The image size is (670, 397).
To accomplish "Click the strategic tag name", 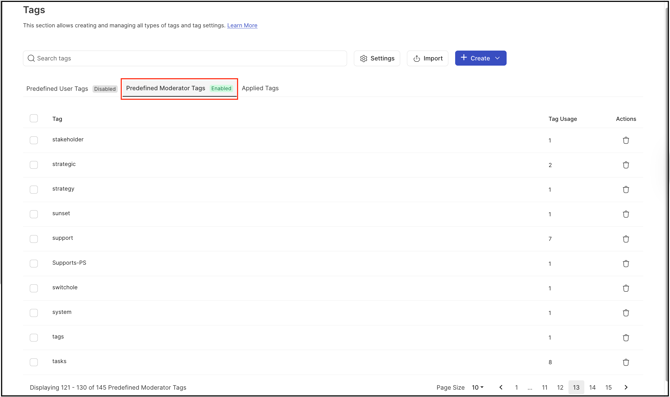I will click(64, 164).
